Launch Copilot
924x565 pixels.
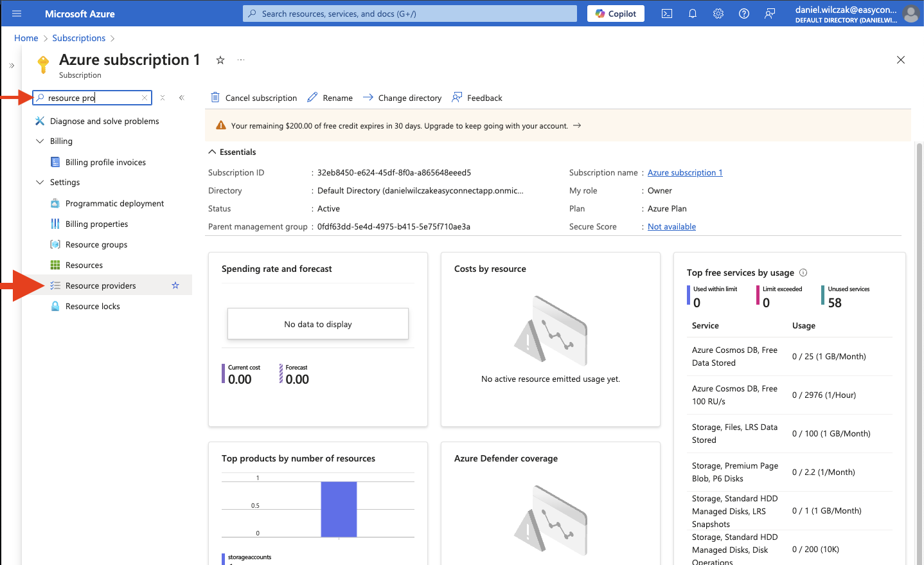point(616,13)
